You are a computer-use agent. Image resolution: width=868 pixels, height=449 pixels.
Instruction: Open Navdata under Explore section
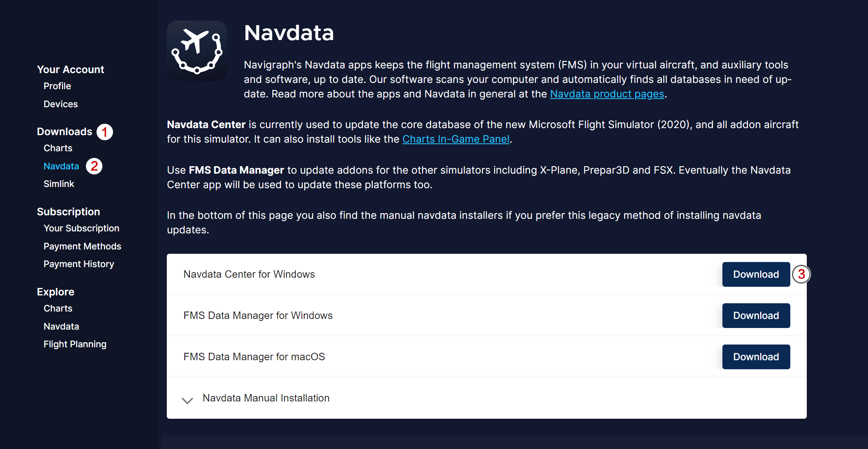[x=61, y=326]
